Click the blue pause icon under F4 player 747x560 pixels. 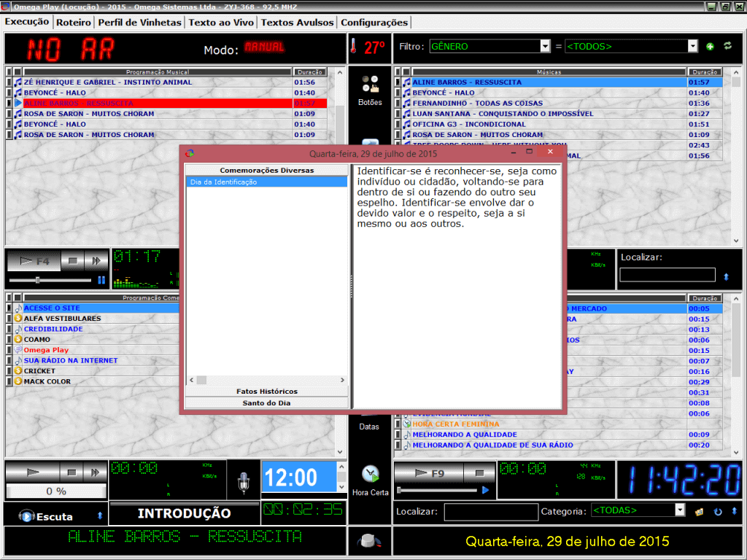click(101, 280)
